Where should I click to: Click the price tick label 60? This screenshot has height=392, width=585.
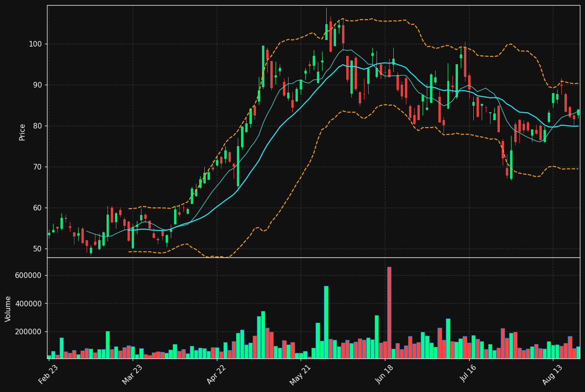(x=37, y=208)
